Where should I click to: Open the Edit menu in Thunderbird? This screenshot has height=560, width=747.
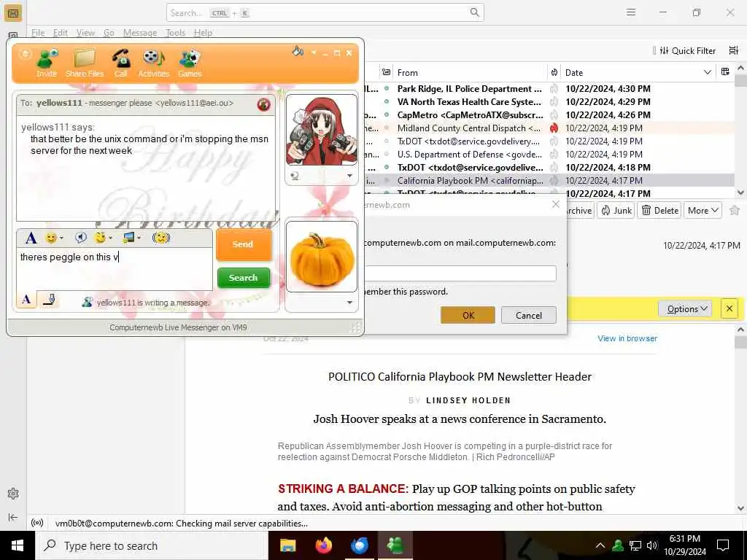click(60, 32)
